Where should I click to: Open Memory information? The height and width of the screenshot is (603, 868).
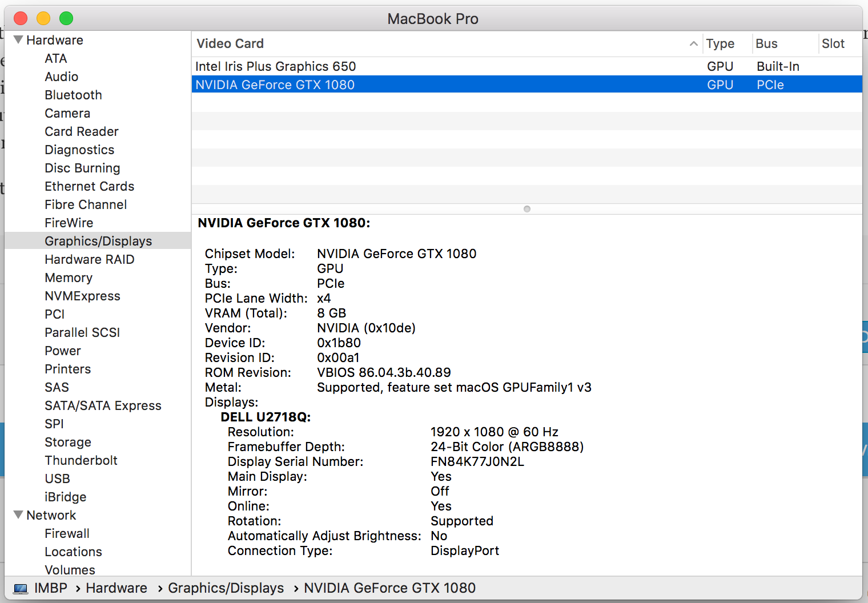click(x=69, y=278)
